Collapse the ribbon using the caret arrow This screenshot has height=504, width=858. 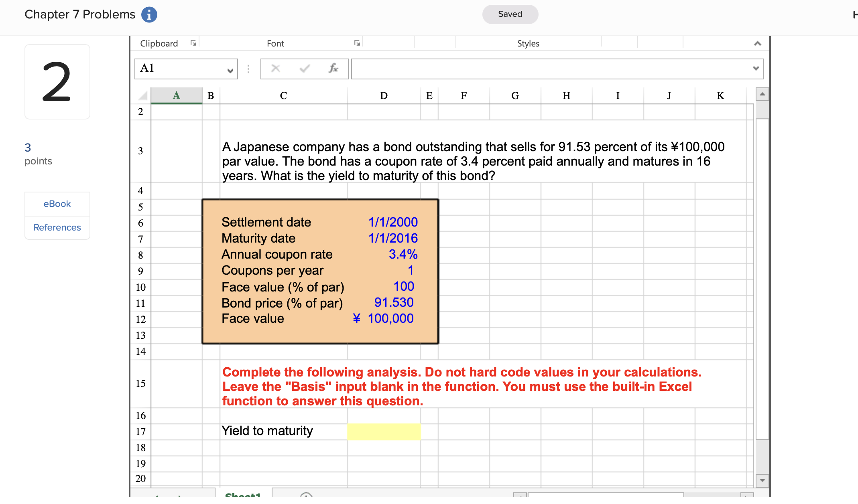click(757, 43)
